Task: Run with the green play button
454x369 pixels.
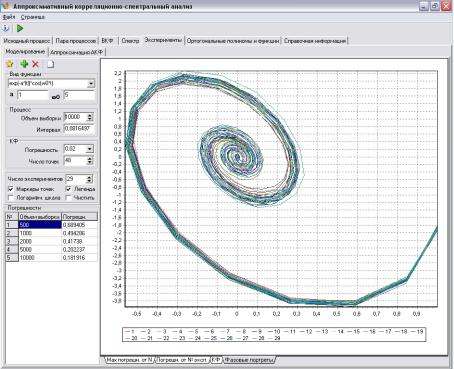Action: pos(20,28)
